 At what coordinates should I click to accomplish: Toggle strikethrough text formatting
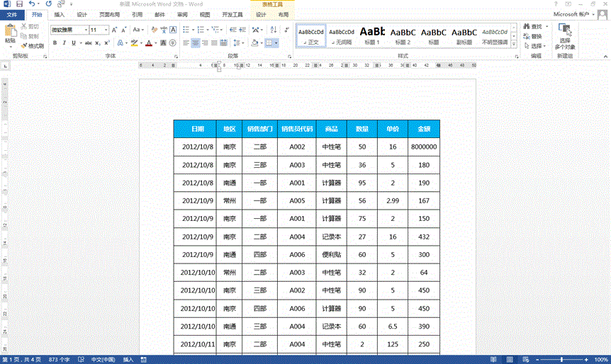[88, 43]
